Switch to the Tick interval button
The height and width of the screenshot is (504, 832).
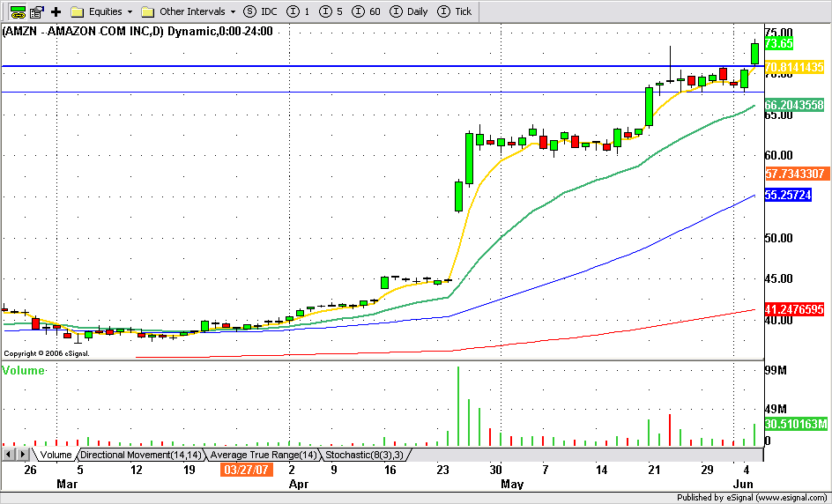[454, 11]
